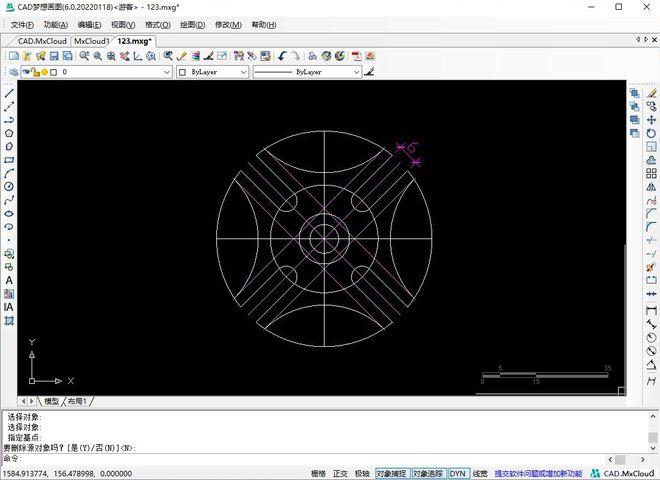Toggle 正交 ortho mode in status bar

(x=341, y=473)
